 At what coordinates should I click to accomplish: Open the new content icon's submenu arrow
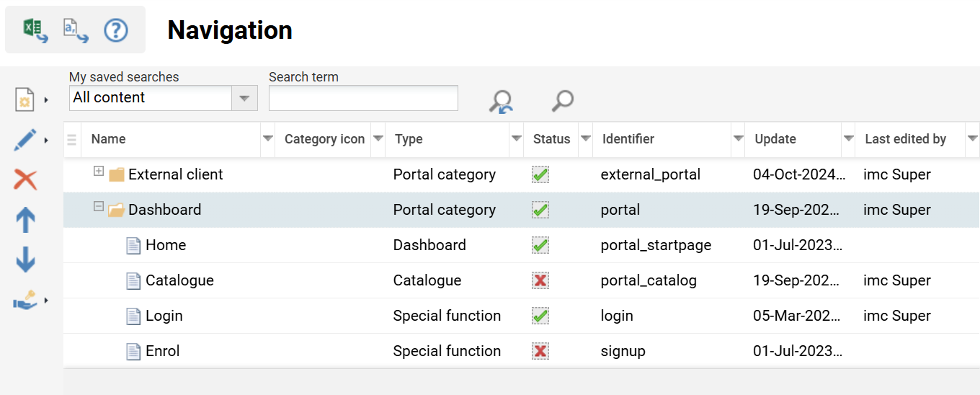click(x=46, y=99)
